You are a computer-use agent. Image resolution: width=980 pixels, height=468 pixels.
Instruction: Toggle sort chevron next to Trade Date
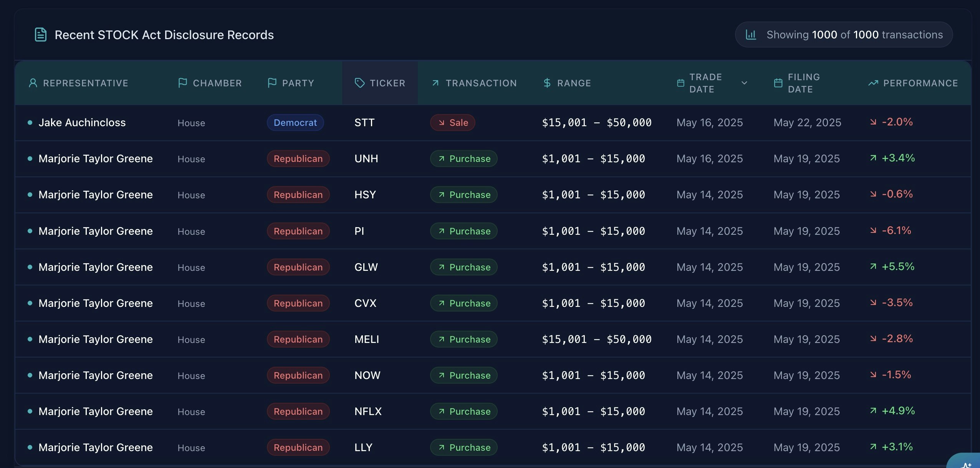744,83
